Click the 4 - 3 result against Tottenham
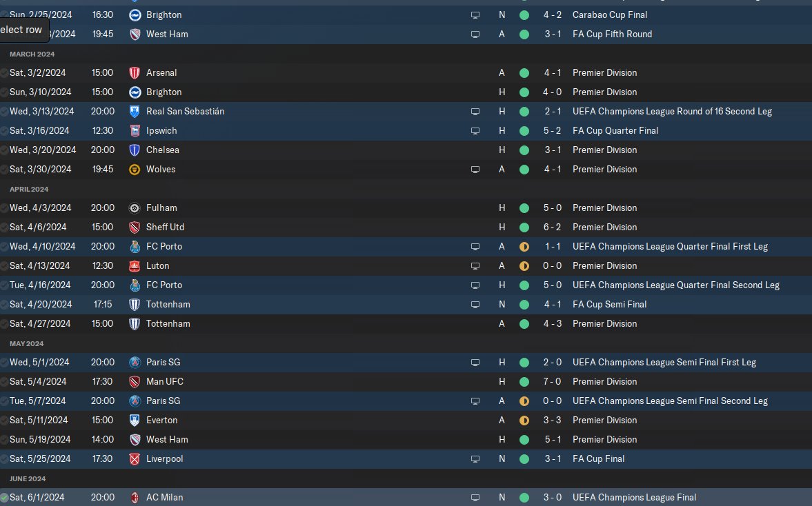 click(x=552, y=324)
